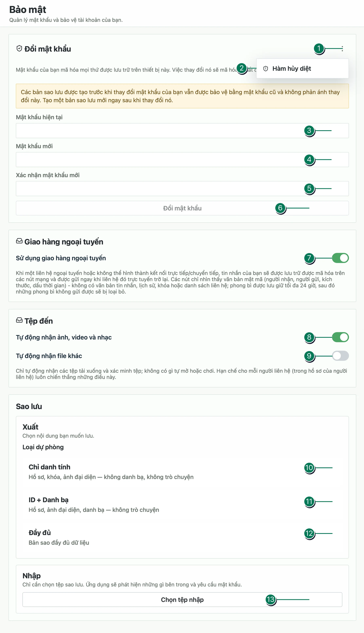Click the Bảo mật page title

(x=28, y=10)
